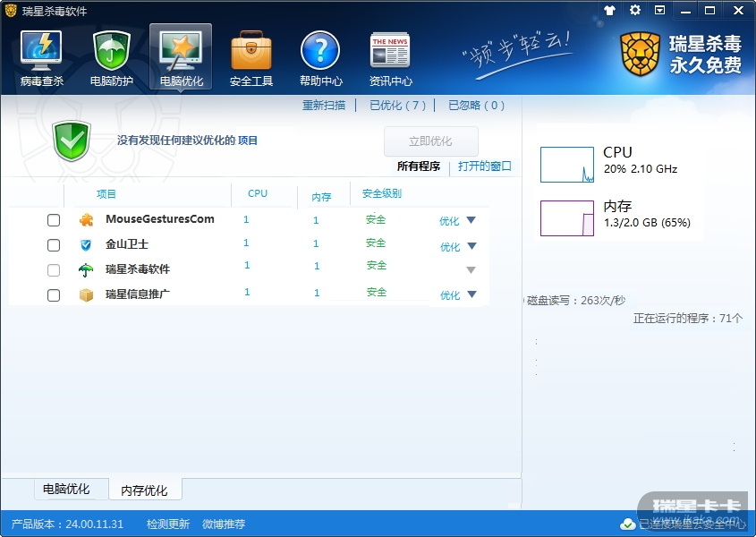
Task: Click 优化 link for MouseGesturesCom
Action: pyautogui.click(x=449, y=221)
